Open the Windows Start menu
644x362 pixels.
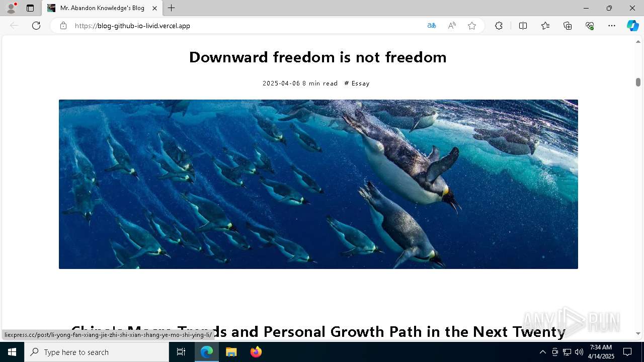coord(12,352)
